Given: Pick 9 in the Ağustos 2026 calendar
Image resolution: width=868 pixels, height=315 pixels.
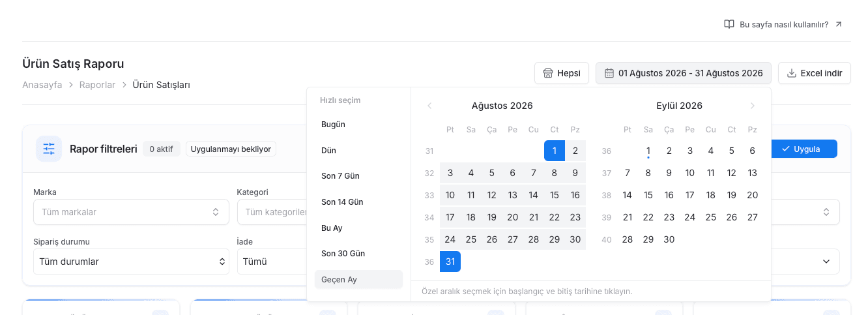Looking at the screenshot, I should 575,173.
